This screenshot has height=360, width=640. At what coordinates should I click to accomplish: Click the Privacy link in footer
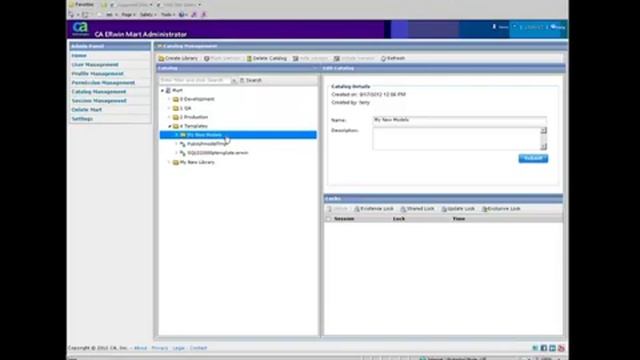[x=160, y=348]
